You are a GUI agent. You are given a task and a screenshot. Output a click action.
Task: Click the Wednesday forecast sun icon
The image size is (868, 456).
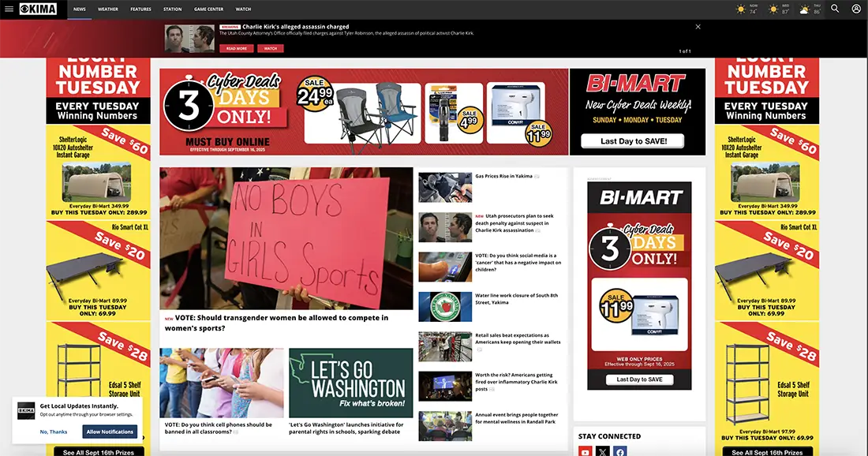coord(773,9)
